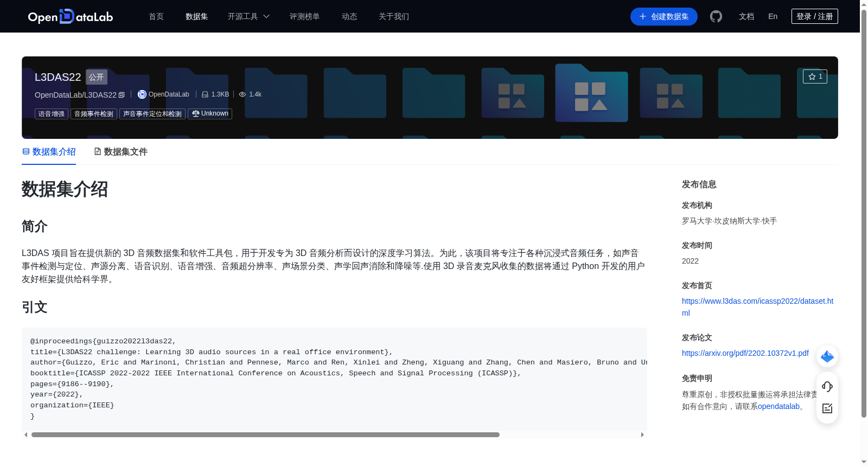868x467 pixels.
Task: Click the OpenDataLab/L3DAS22 path text
Action: pyautogui.click(x=75, y=95)
